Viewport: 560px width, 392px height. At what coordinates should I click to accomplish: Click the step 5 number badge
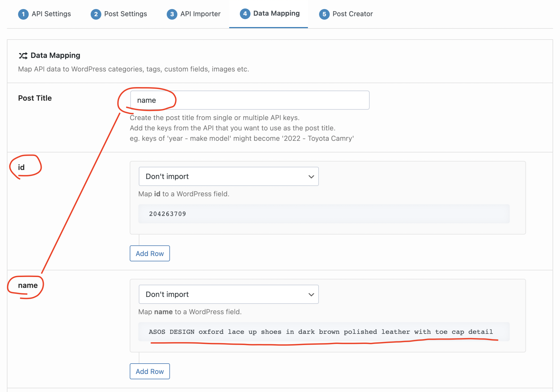324,14
